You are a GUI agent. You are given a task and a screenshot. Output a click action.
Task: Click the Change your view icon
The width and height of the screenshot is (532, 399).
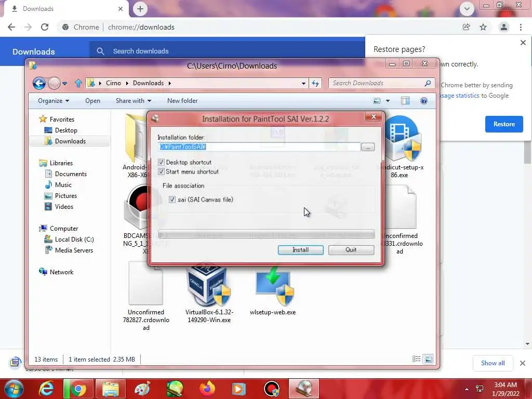tap(377, 101)
